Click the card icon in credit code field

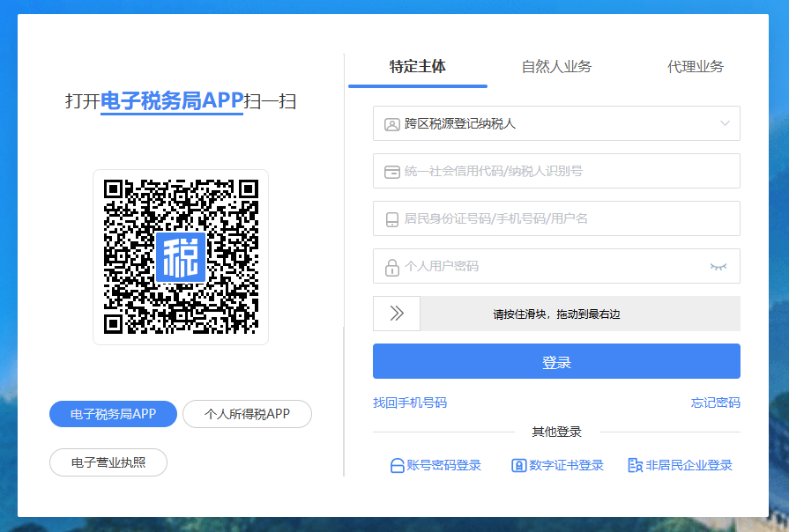(x=392, y=172)
